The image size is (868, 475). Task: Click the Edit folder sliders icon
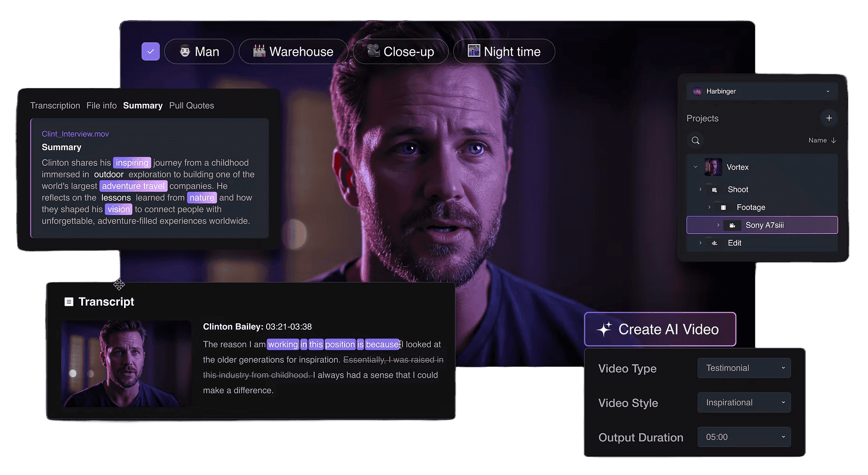tap(714, 243)
